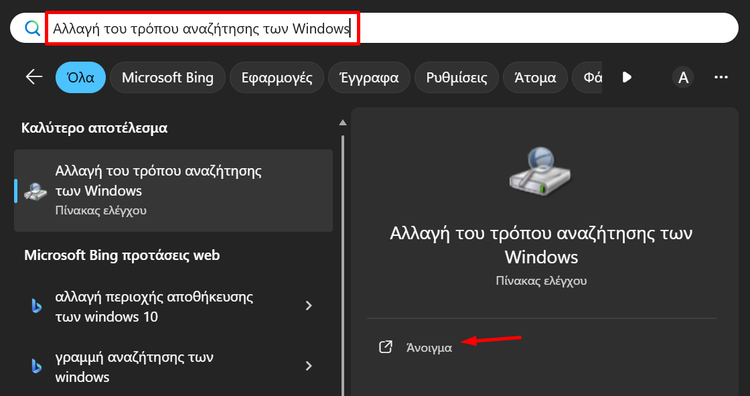Switch to the Έγγραφα tab
The height and width of the screenshot is (396, 750).
[369, 77]
